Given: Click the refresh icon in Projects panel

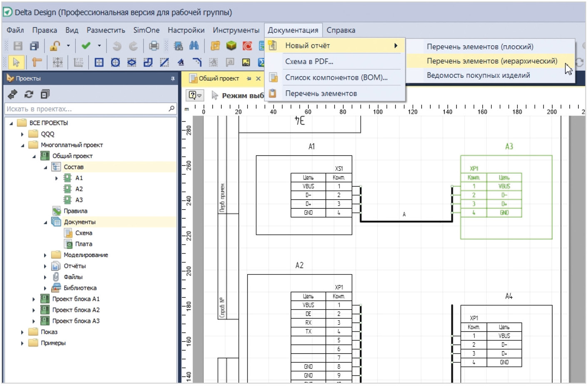Looking at the screenshot, I should 29,94.
